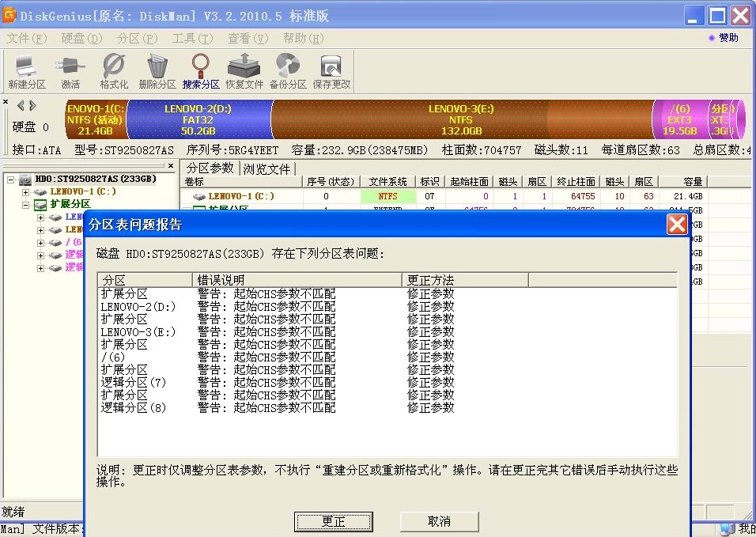
Task: Click the NTFS cell in LENOVO-1 row
Action: pyautogui.click(x=388, y=196)
